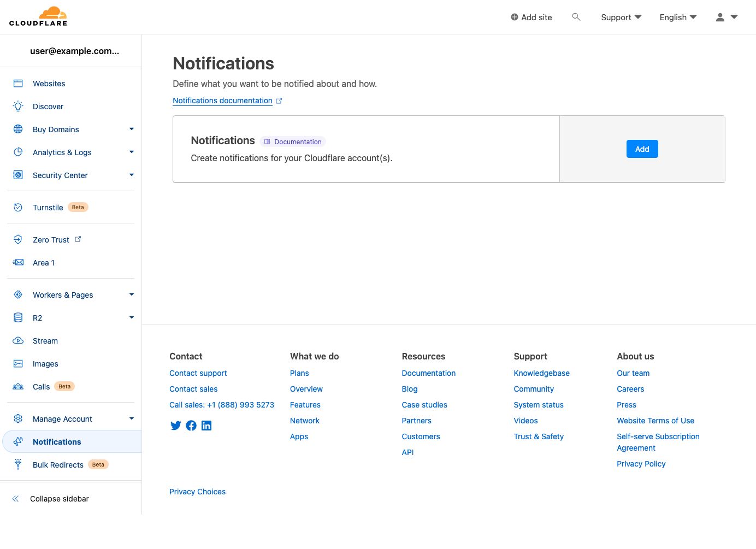The width and height of the screenshot is (756, 549).
Task: Open the Plans footer link
Action: tap(299, 373)
